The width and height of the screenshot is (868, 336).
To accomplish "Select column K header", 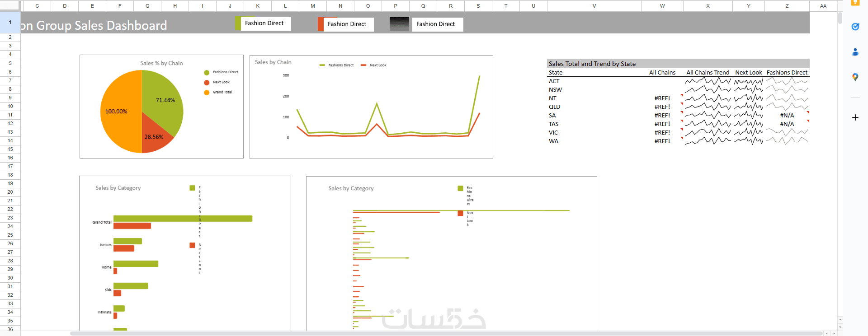I will [x=258, y=6].
